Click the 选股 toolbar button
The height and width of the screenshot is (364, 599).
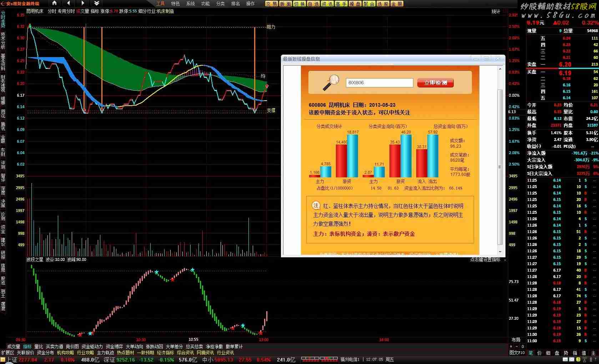(383, 4)
